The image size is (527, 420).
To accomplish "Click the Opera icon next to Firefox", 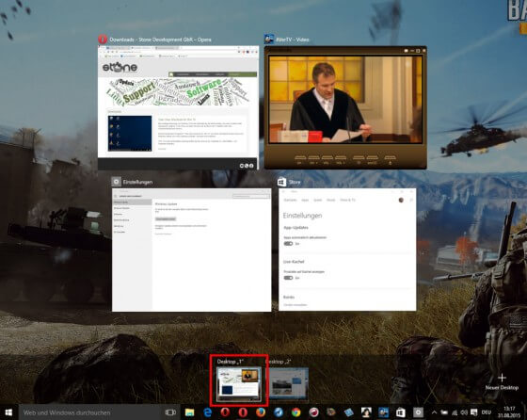I will click(x=243, y=412).
